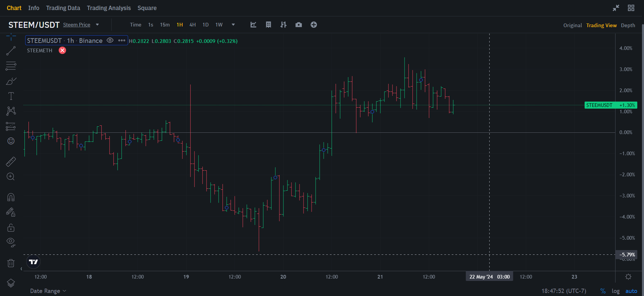Switch to the Info tab
This screenshot has height=296, width=644.
coord(34,8)
